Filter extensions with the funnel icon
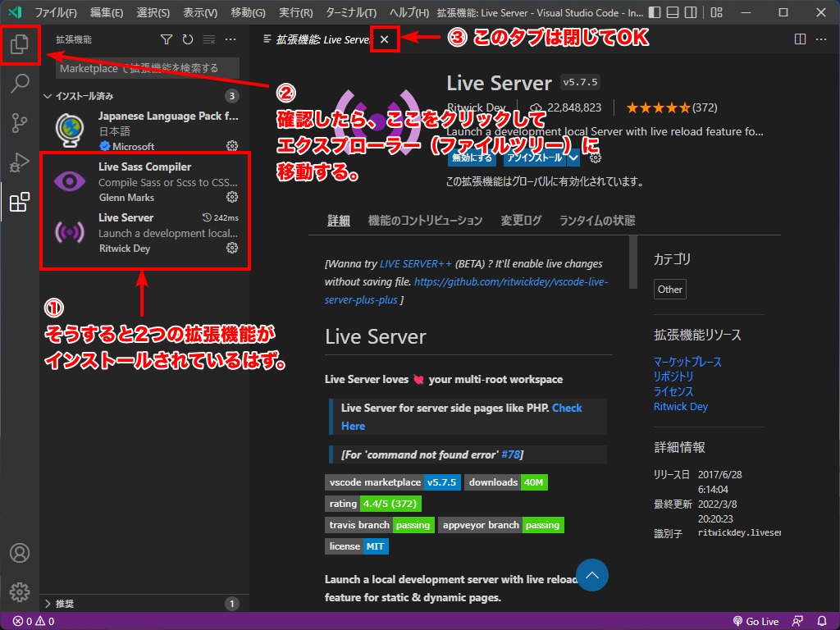 tap(166, 39)
